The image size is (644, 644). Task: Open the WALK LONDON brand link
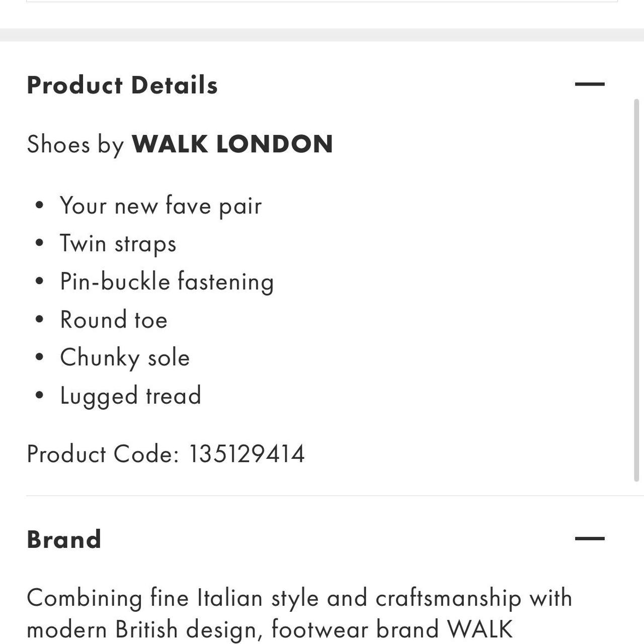coord(232,144)
